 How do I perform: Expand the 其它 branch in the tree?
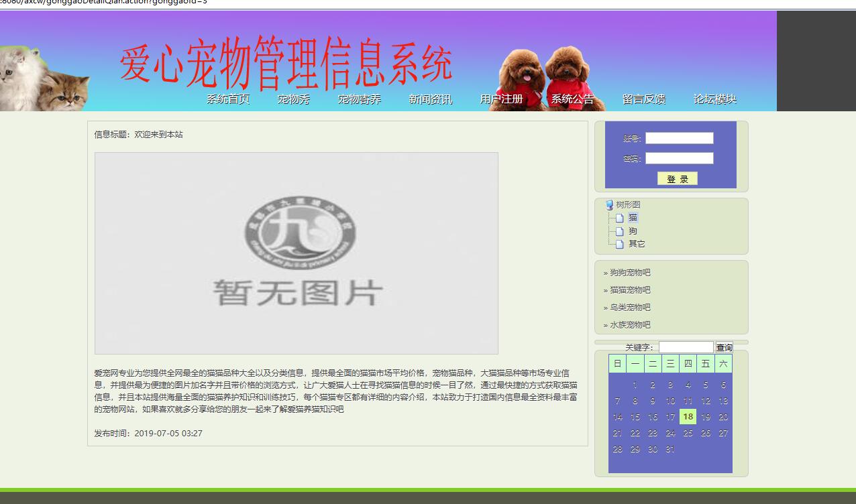(x=635, y=243)
